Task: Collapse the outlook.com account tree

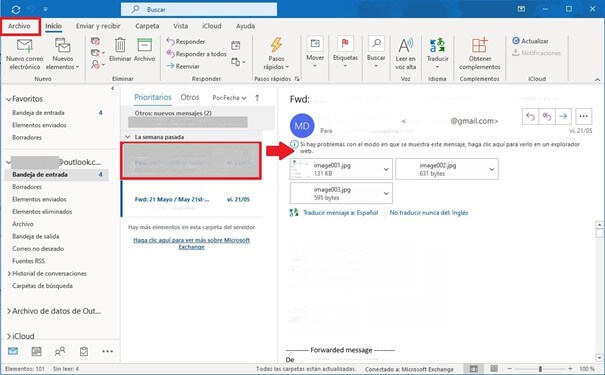Action: click(8, 162)
